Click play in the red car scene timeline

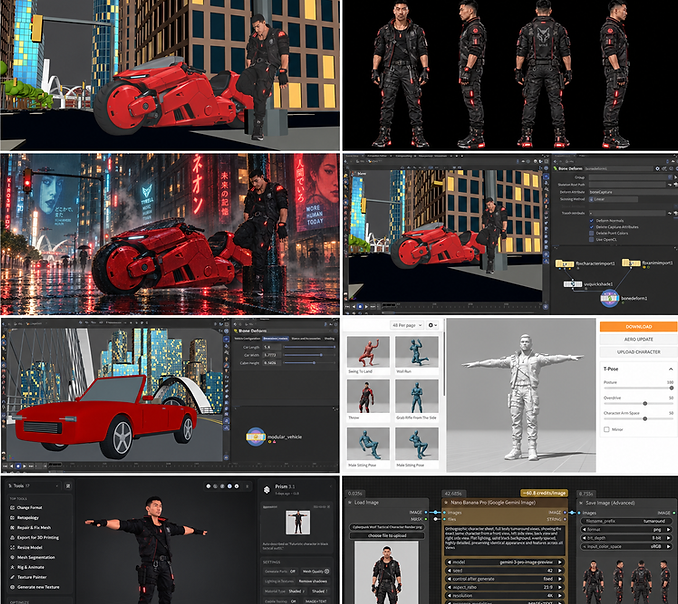coord(24,466)
